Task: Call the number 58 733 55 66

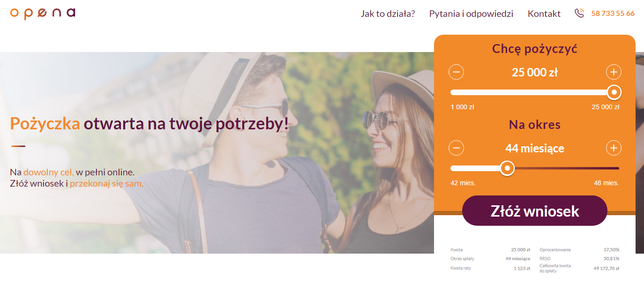Action: coord(613,14)
